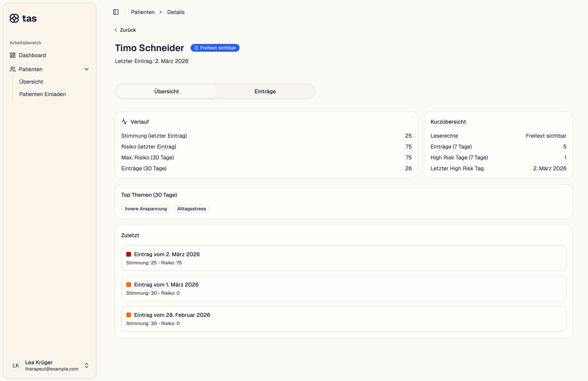Click 'Letzter Eintrag: 2. März 2026' text
This screenshot has width=588, height=381.
(152, 61)
